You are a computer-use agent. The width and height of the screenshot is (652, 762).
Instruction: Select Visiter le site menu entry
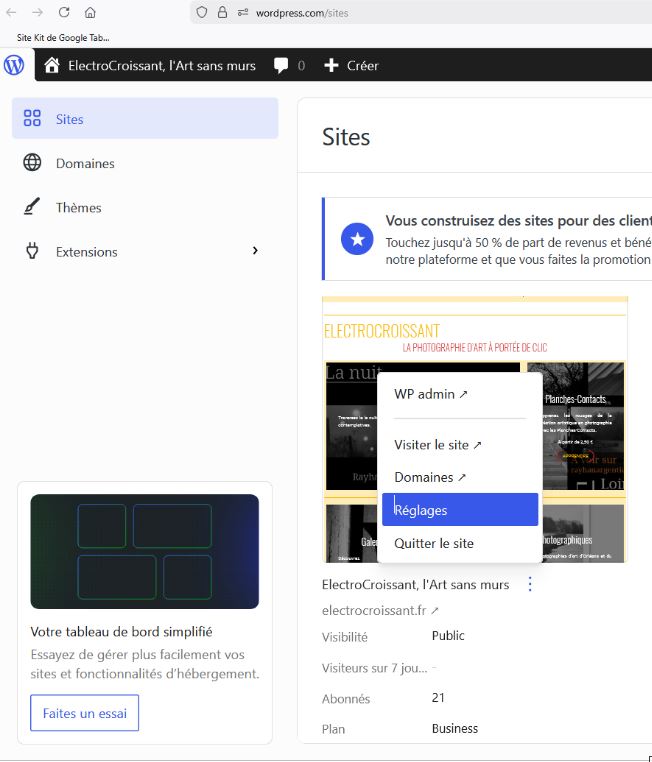click(438, 445)
